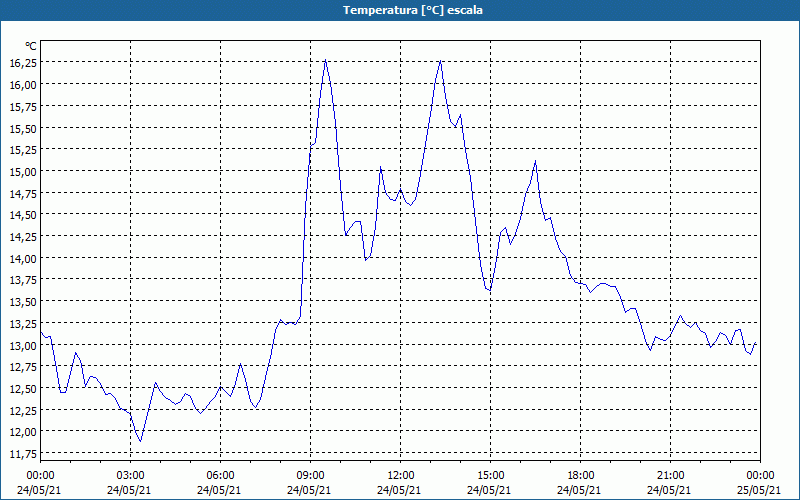Choose the 18:00 time tick label
Viewport: 800px width, 500px height.
coord(581,476)
